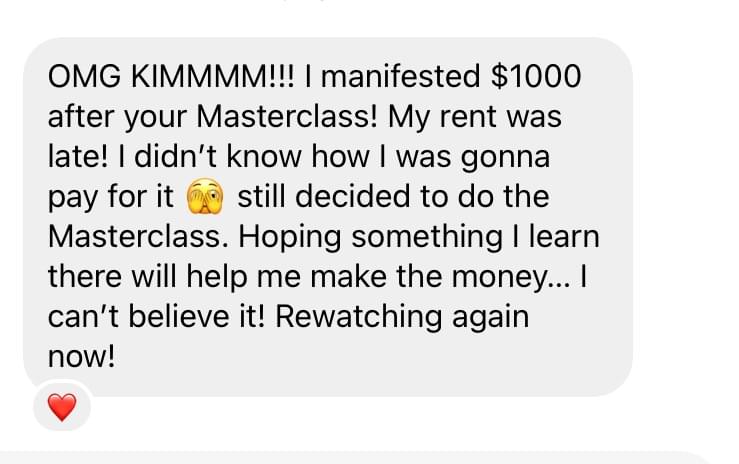739x464 pixels.
Task: Tap 'Rewatching again' text
Action: 402,317
